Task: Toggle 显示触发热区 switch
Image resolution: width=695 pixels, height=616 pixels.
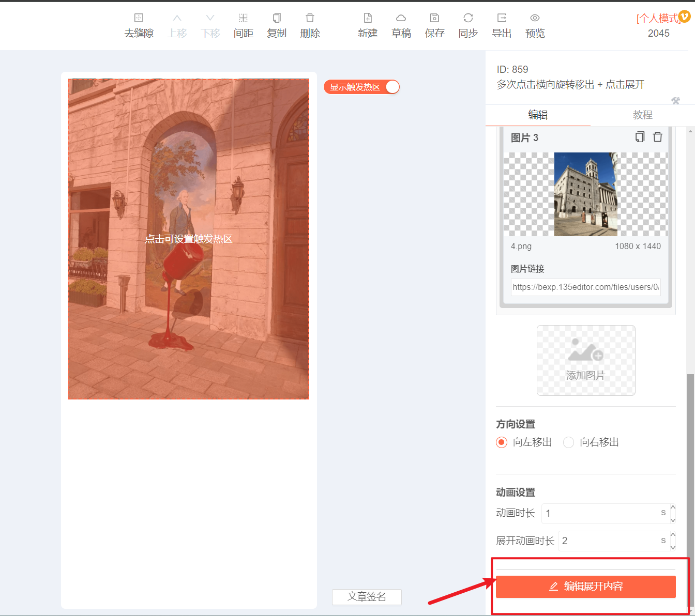Action: (x=362, y=87)
